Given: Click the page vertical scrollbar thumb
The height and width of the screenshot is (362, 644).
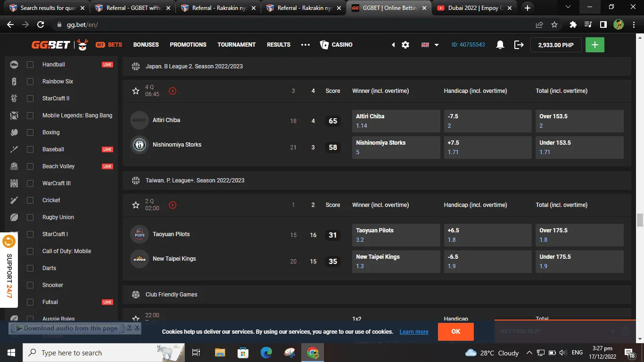Looking at the screenshot, I should click(x=640, y=220).
